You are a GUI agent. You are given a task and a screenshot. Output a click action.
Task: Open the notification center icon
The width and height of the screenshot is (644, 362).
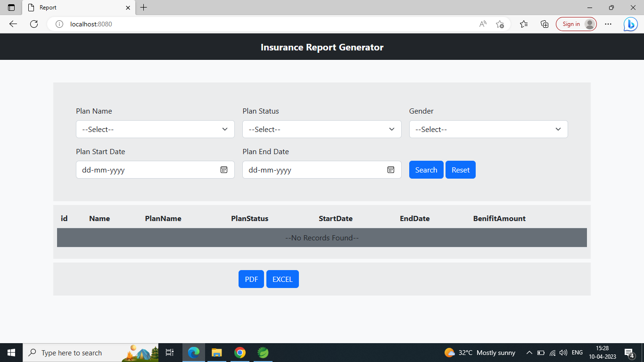629,353
